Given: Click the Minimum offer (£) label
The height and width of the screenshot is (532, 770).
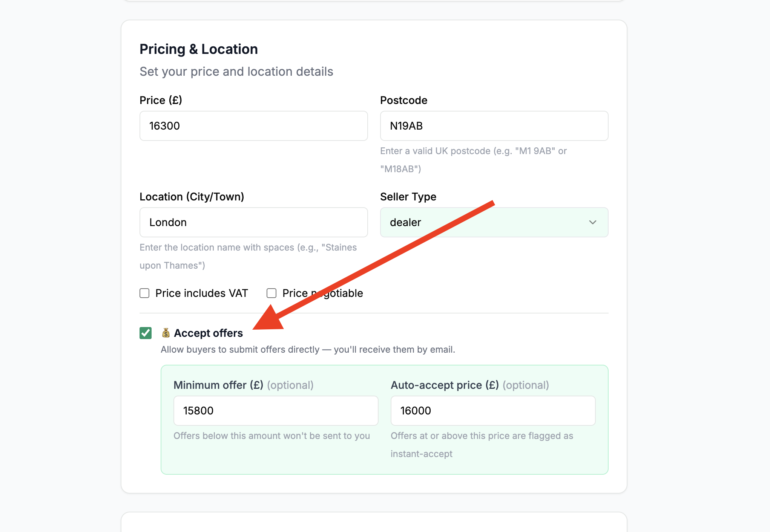Looking at the screenshot, I should click(218, 385).
